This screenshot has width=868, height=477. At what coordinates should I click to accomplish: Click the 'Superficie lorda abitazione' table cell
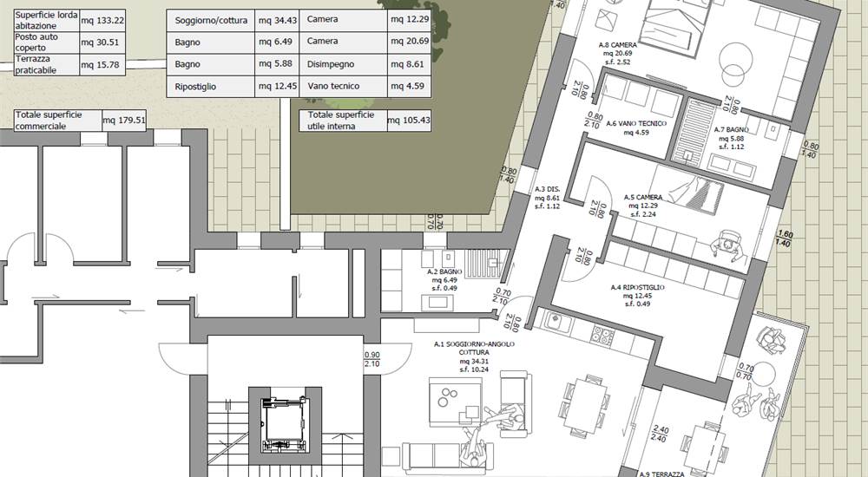(x=47, y=21)
